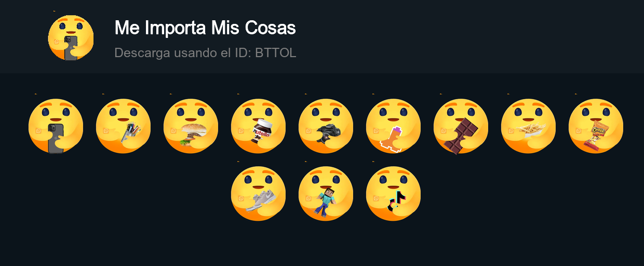Viewport: 644px width, 266px height.
Task: Pick the emoji hugging Cheetos bag sticker
Action: click(596, 126)
